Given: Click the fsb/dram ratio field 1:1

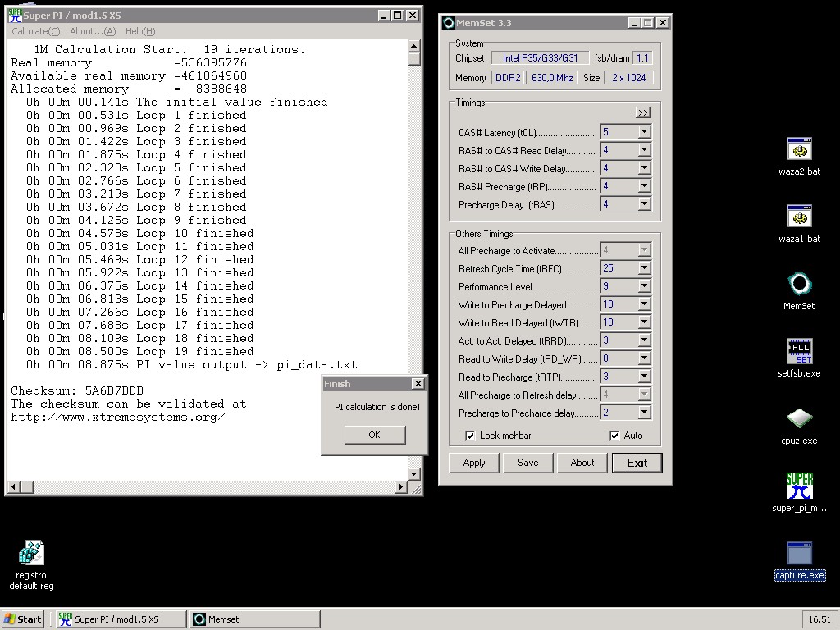Looking at the screenshot, I should point(642,58).
